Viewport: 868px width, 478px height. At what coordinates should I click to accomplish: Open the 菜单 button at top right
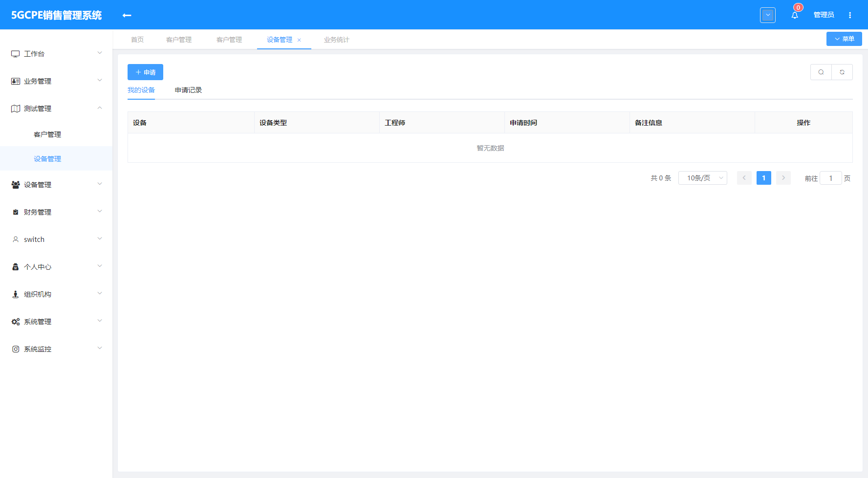tap(844, 39)
